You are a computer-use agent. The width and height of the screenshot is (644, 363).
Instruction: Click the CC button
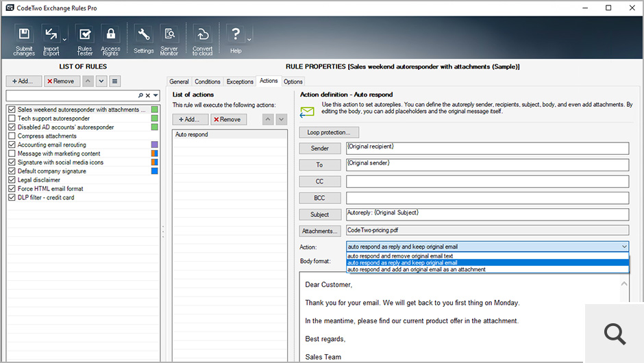(320, 181)
